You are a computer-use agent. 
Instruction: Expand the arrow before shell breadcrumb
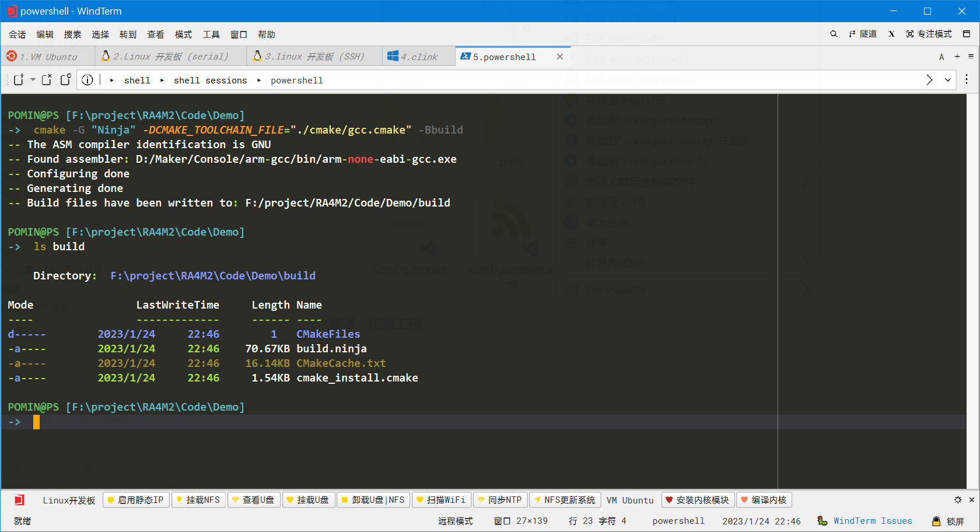pos(111,80)
